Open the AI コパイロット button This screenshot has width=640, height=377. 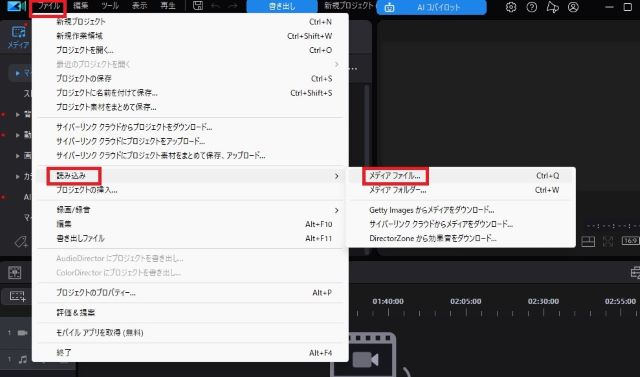tap(431, 7)
